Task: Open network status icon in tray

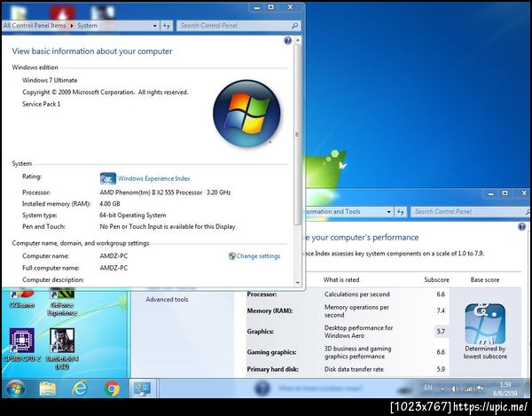Action: click(468, 389)
